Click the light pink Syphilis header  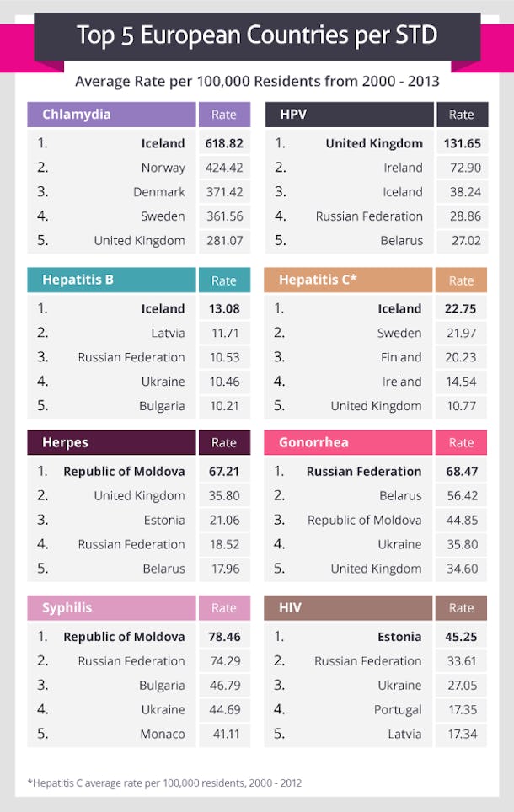[x=111, y=607]
